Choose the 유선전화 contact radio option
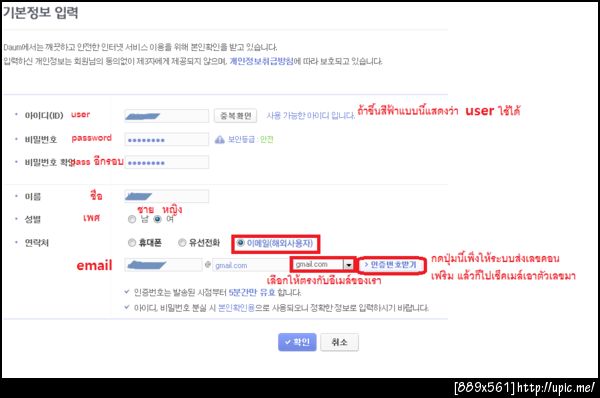The image size is (600, 398). point(182,243)
